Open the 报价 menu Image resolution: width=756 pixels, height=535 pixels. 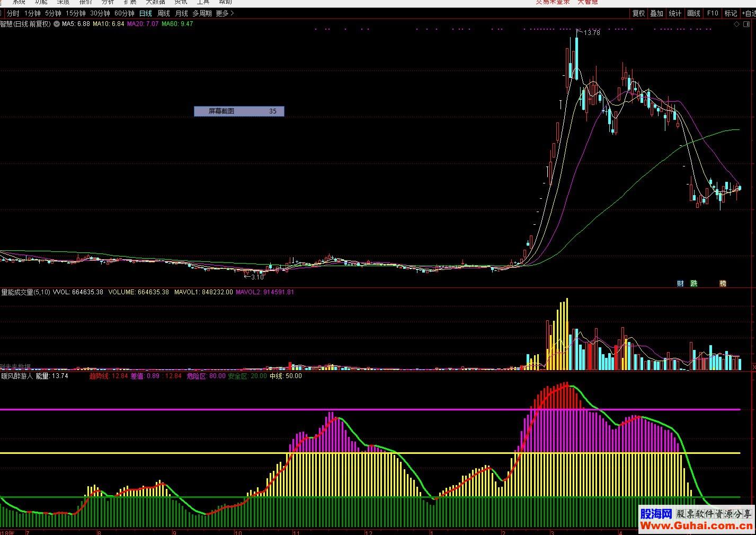point(86,2)
